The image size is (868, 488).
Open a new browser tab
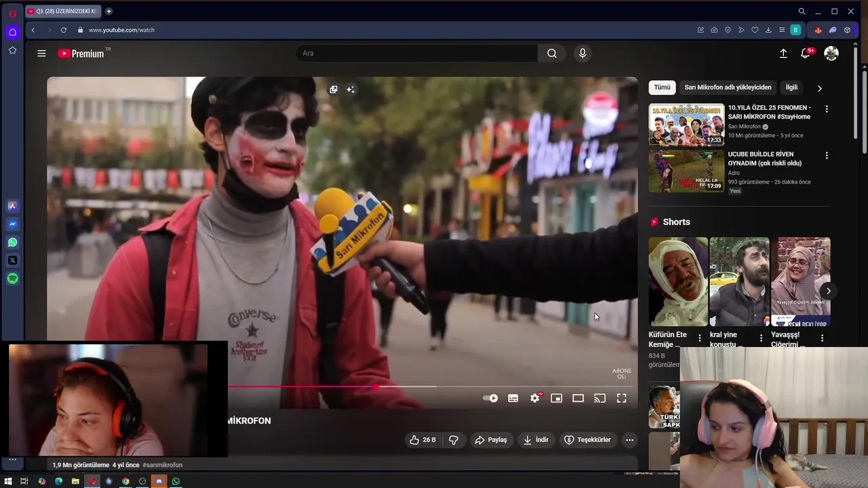[108, 11]
